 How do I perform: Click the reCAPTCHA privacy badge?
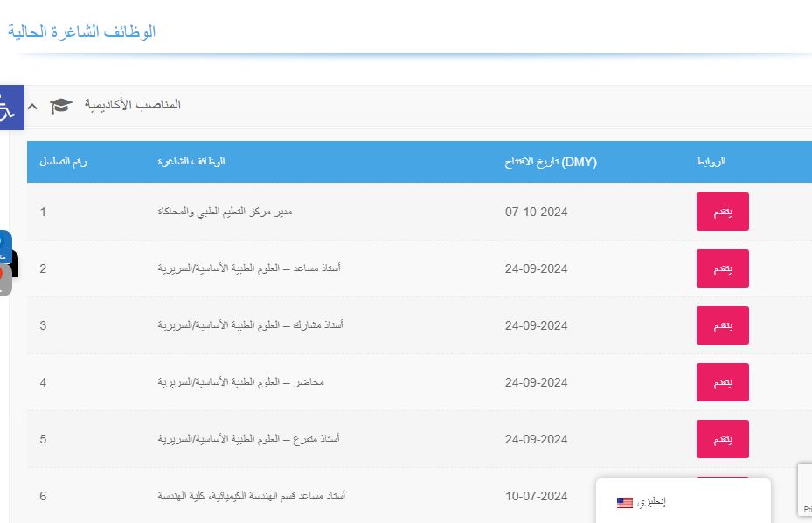coord(804,490)
